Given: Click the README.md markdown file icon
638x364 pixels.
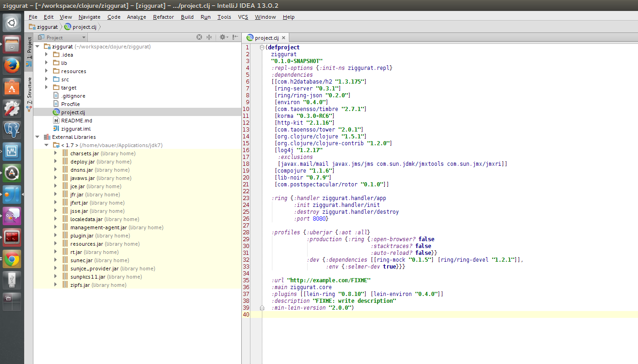Looking at the screenshot, I should (56, 120).
